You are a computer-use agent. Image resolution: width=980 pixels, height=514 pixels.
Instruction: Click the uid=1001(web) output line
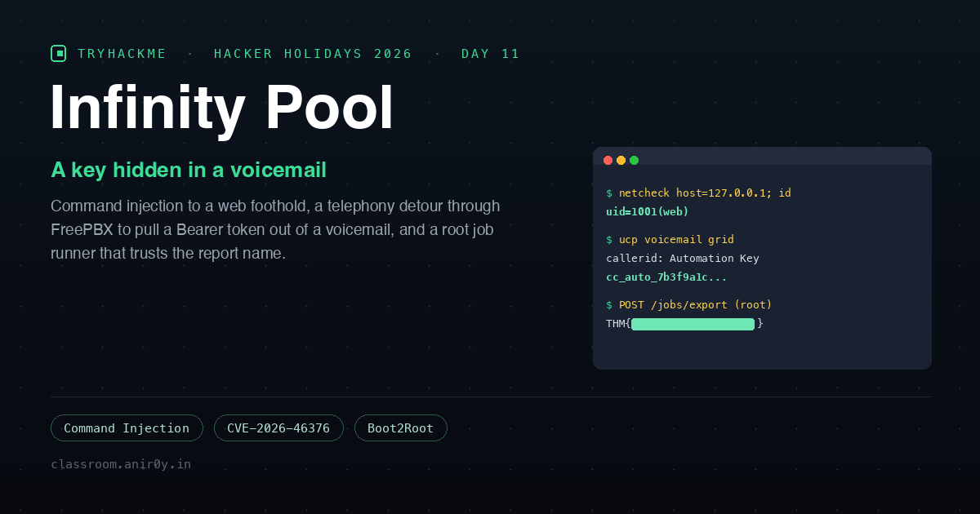click(648, 211)
